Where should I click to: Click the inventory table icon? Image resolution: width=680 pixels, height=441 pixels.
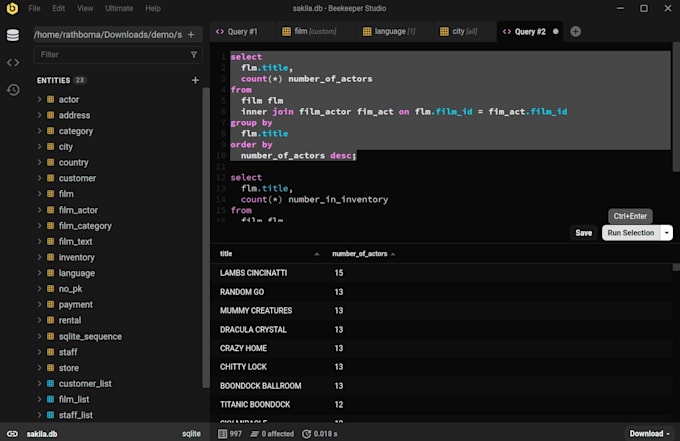click(x=50, y=257)
